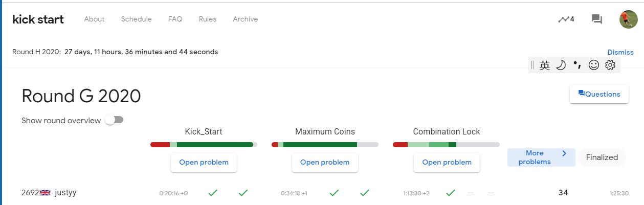
Task: Click the IME punctuation mode icon
Action: click(x=577, y=65)
